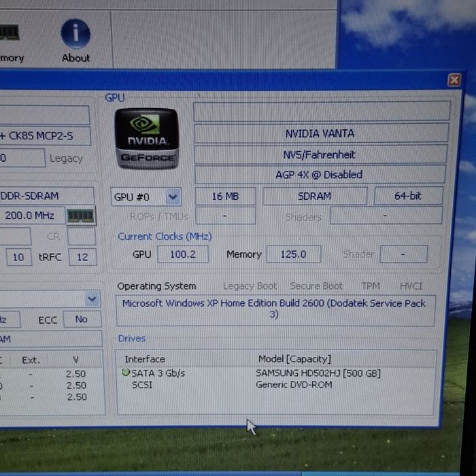Click the Drives section label

click(132, 339)
